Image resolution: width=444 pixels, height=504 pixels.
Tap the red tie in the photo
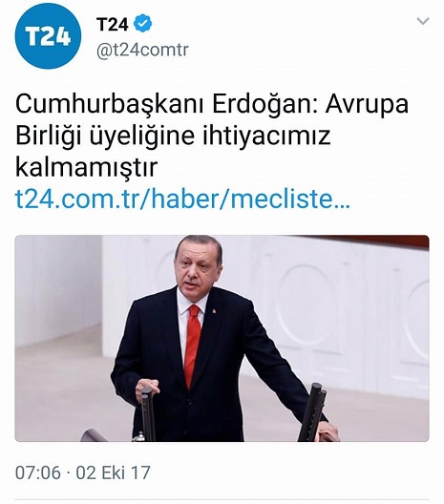(193, 346)
